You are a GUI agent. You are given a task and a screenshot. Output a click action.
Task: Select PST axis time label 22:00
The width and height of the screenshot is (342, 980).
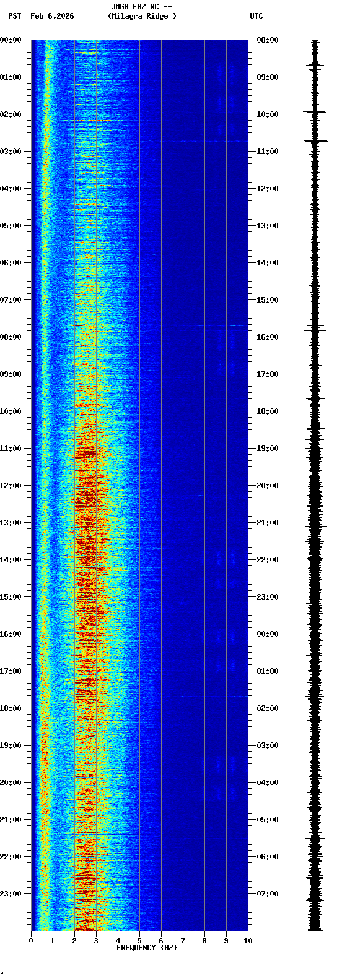[11, 857]
